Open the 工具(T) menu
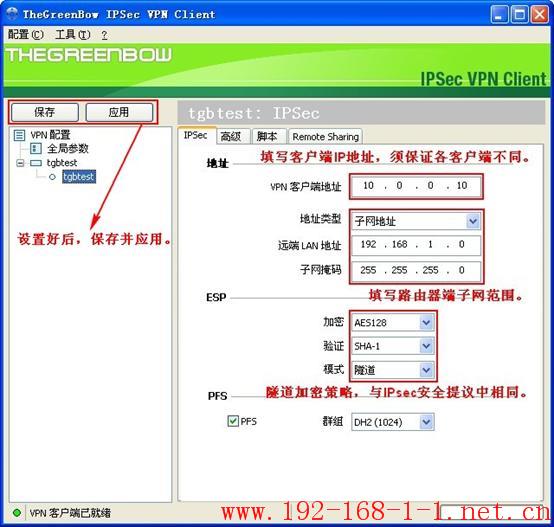 coord(73,34)
